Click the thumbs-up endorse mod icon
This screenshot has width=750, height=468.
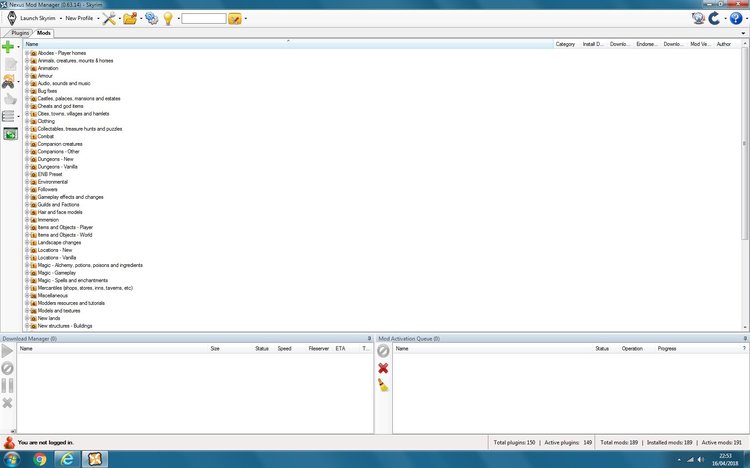click(11, 99)
